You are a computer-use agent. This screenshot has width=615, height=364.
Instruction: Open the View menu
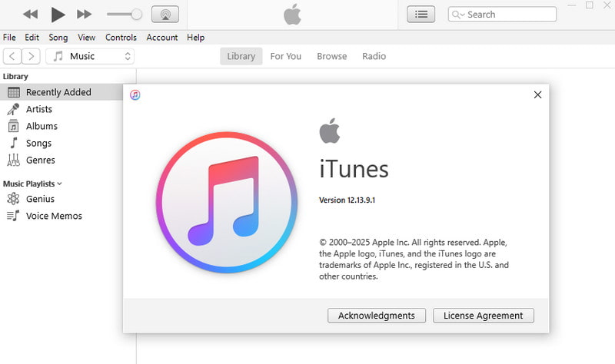[86, 37]
